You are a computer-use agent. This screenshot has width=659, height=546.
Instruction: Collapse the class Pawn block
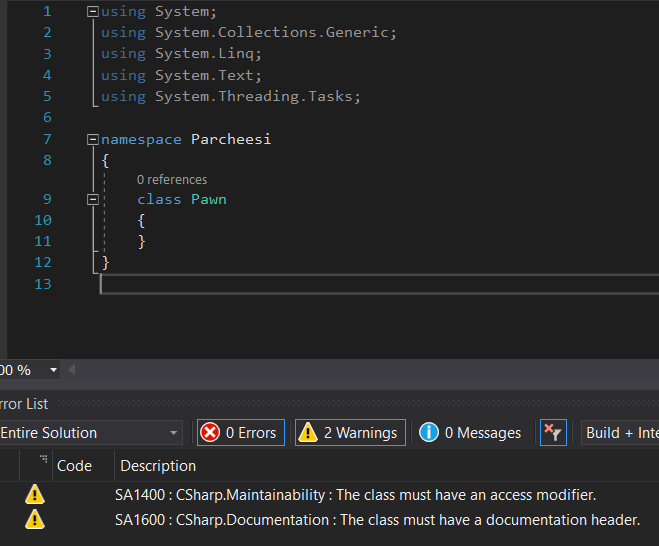(93, 199)
